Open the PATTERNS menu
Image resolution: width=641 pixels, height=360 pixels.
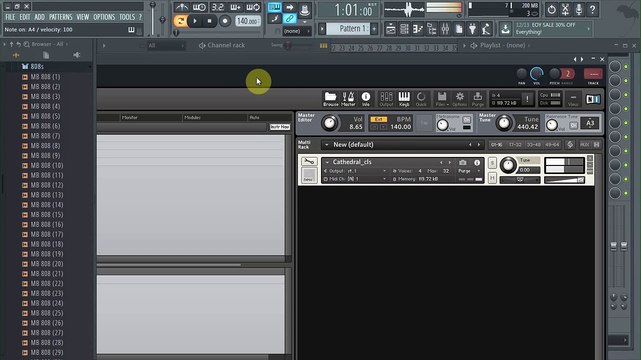pos(61,17)
